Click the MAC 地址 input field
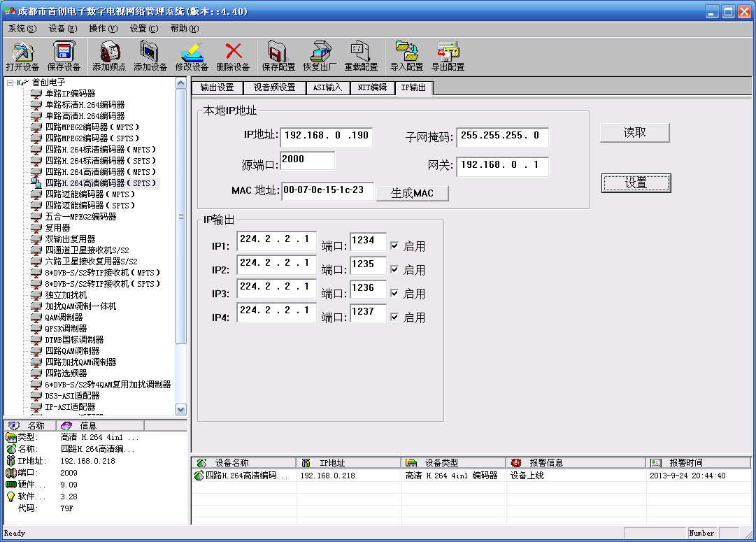This screenshot has width=756, height=542. (x=327, y=190)
